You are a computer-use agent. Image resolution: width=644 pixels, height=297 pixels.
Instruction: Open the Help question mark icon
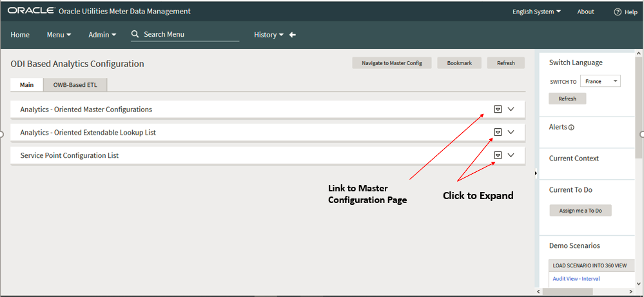click(618, 12)
